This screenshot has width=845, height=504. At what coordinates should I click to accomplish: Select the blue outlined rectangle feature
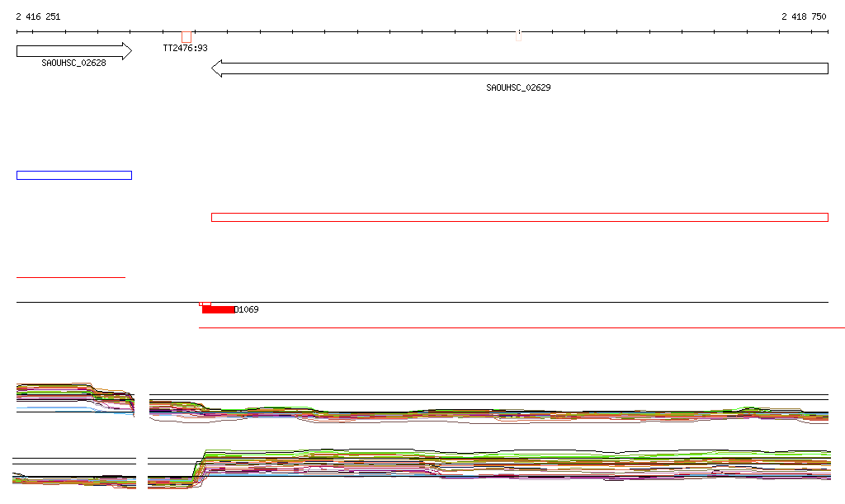[73, 175]
